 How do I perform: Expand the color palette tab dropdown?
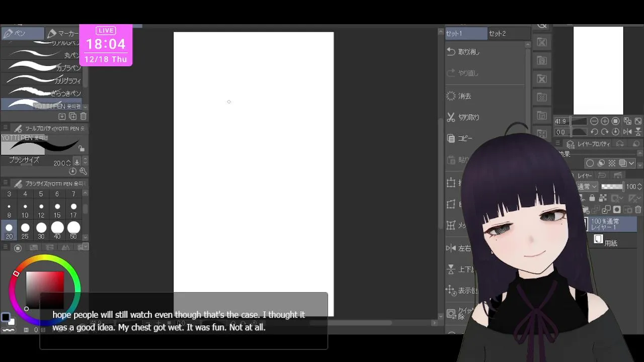click(85, 247)
